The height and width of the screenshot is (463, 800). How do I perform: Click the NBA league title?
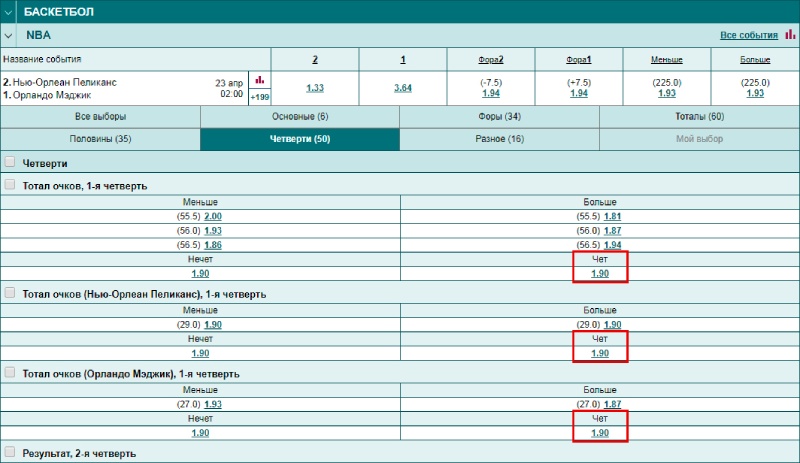tap(38, 35)
